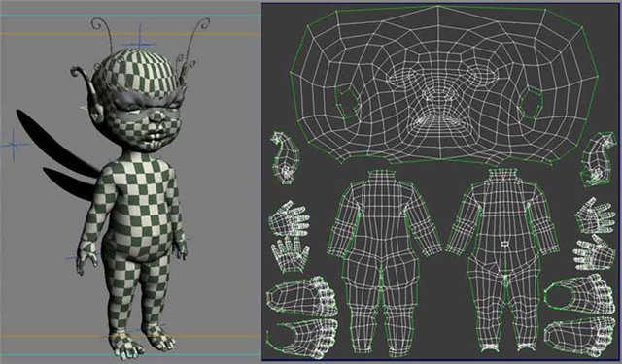
Task: Click the blue crosshair marker near the wing tip
Action: pyautogui.click(x=14, y=145)
